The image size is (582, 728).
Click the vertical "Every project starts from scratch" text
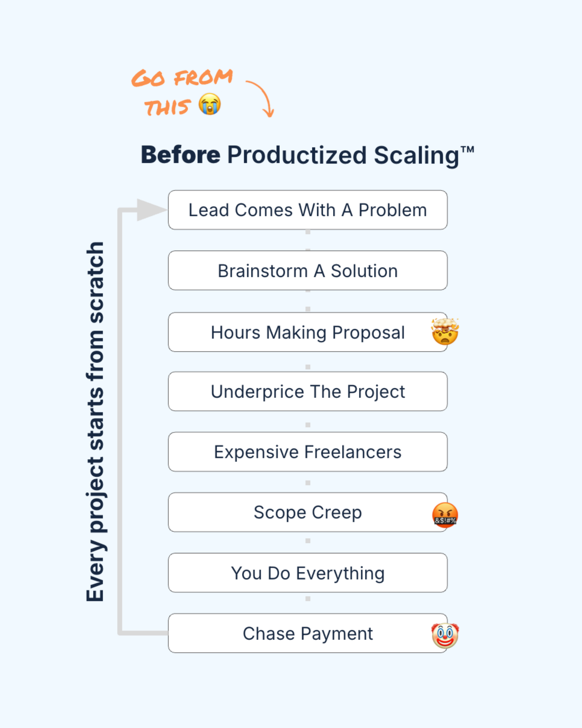95,421
